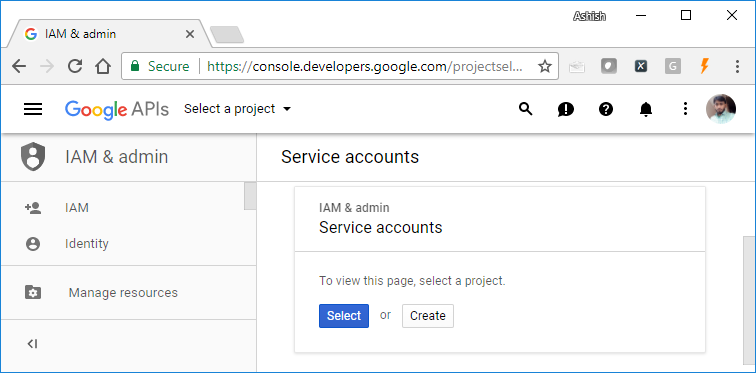Go back using the browser back arrow
756x373 pixels.
tap(19, 66)
